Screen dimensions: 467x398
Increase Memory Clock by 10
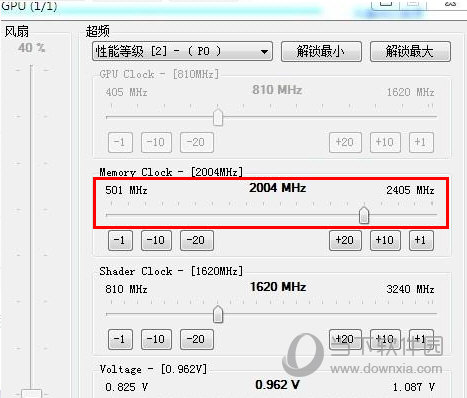pyautogui.click(x=385, y=240)
